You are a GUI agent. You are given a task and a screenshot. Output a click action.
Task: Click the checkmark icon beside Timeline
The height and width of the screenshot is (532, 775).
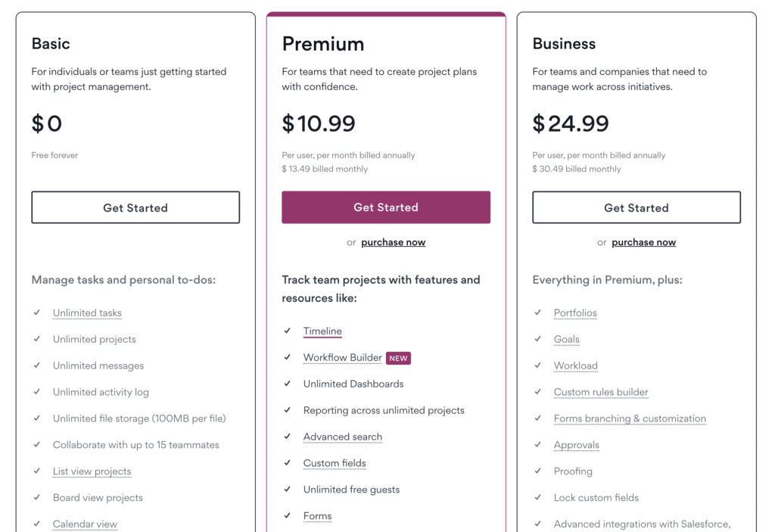pos(287,330)
